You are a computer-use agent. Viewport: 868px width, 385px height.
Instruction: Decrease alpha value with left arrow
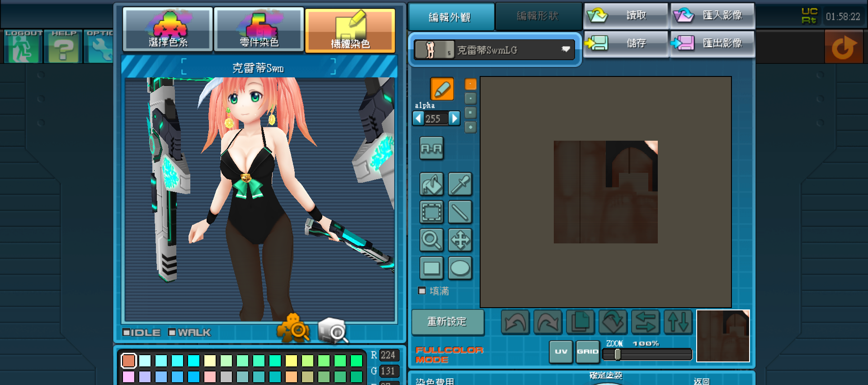[x=418, y=119]
